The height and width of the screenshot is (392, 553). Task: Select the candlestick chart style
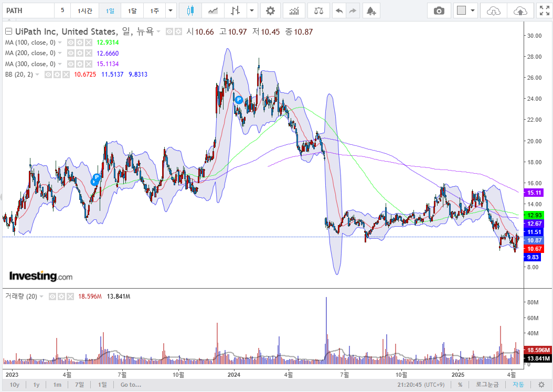190,10
